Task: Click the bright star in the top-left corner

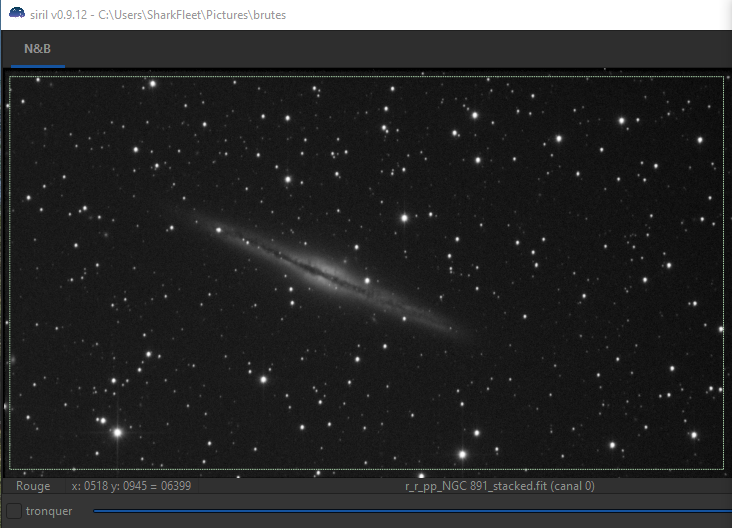Action: (152, 84)
